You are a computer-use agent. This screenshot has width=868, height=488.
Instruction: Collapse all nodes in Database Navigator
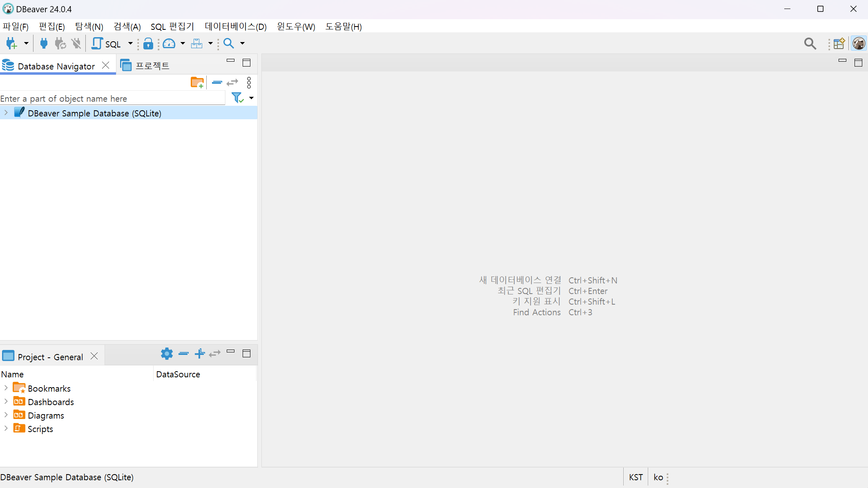pyautogui.click(x=217, y=82)
